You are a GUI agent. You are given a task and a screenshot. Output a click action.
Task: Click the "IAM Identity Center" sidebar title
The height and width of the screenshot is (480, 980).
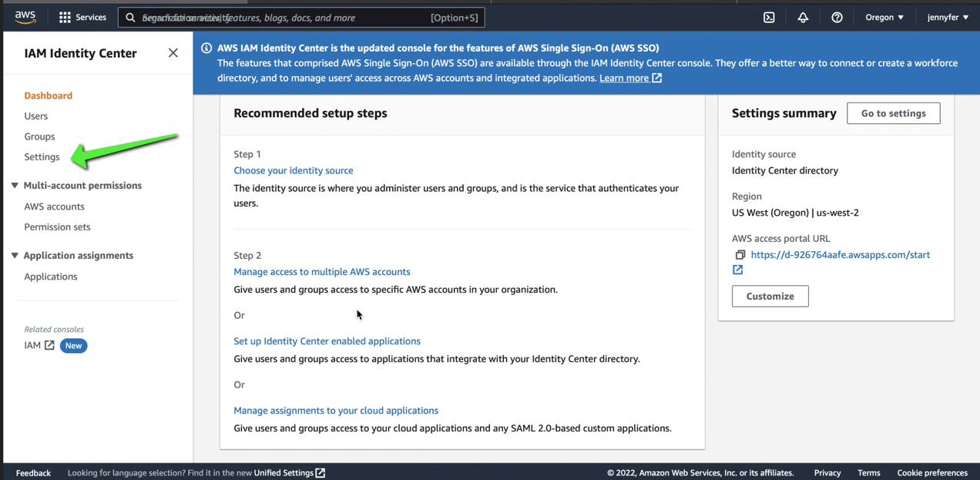pyautogui.click(x=80, y=53)
